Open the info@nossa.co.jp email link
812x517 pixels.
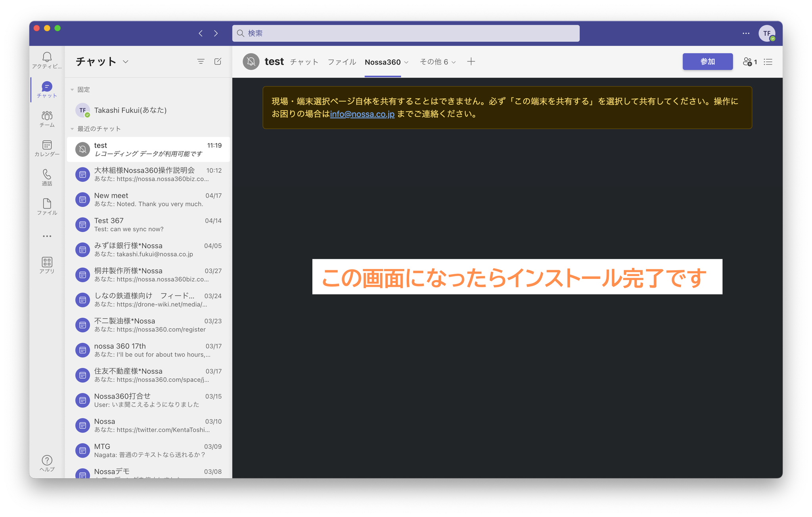pos(362,114)
